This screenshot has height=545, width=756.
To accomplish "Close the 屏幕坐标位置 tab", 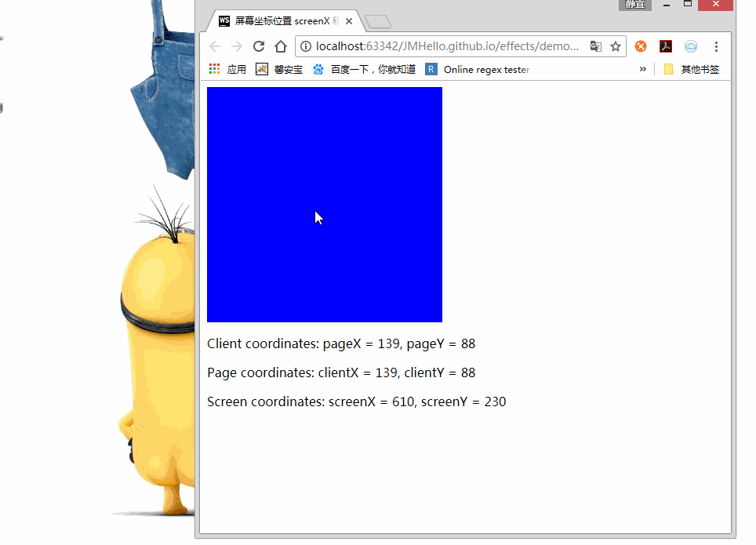I will click(348, 21).
